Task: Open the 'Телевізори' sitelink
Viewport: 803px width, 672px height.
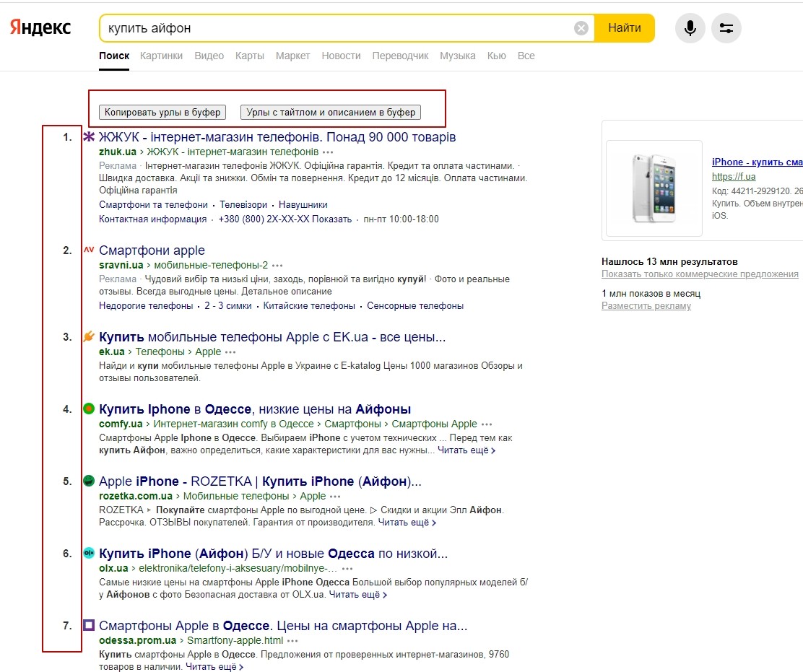Action: (x=243, y=205)
